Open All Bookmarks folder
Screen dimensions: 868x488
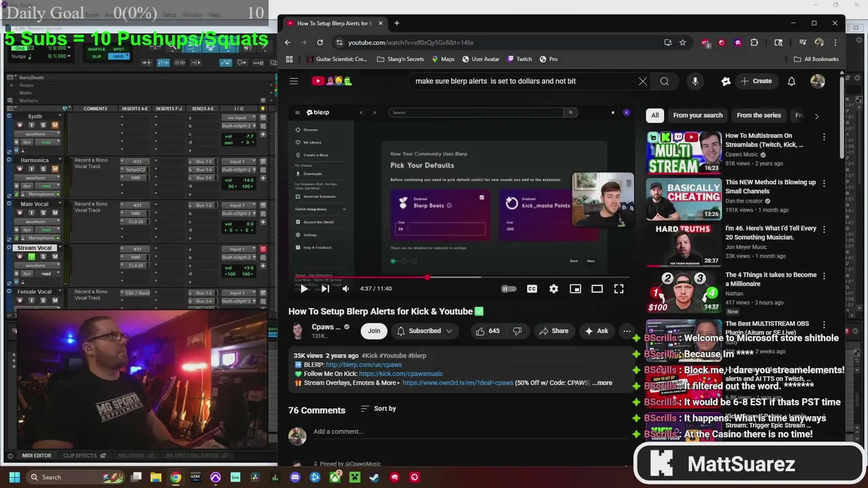[x=816, y=59]
